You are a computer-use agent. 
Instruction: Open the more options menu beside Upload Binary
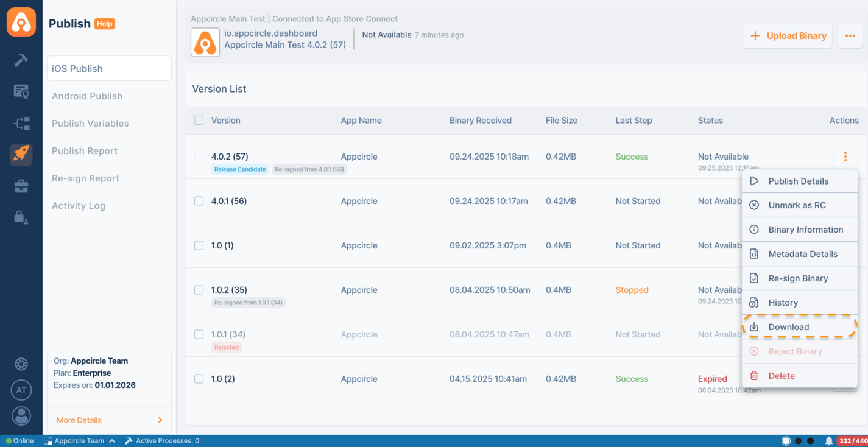coord(850,36)
